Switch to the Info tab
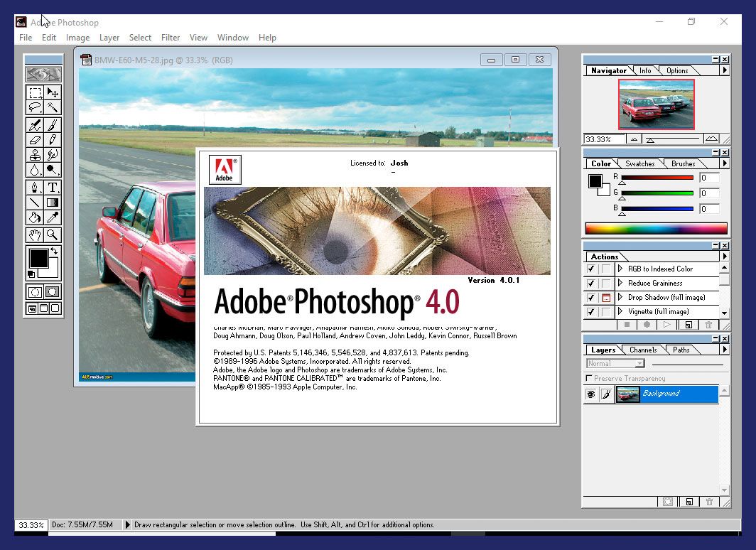The width and height of the screenshot is (756, 550). [645, 70]
